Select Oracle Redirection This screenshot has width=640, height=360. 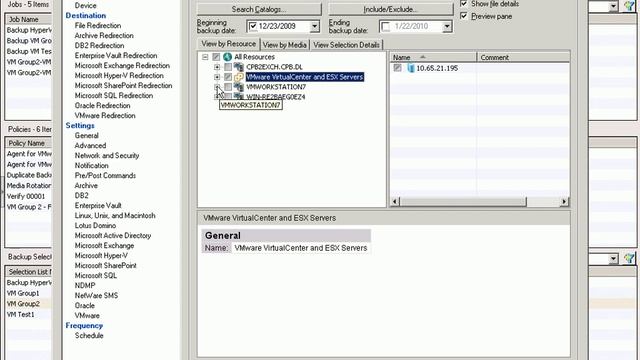point(102,105)
